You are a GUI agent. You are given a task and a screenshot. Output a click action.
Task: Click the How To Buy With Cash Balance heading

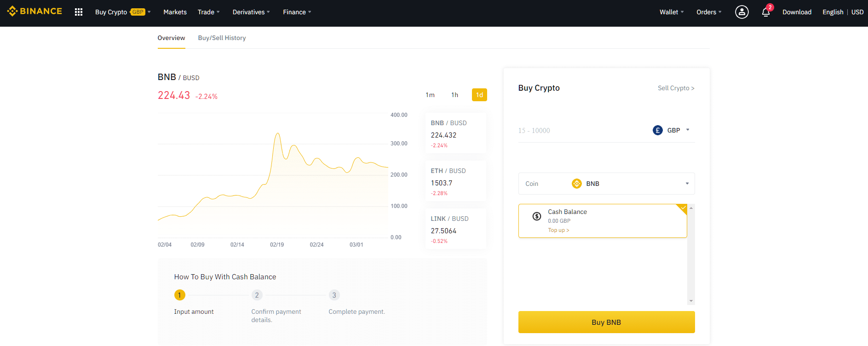(x=225, y=277)
